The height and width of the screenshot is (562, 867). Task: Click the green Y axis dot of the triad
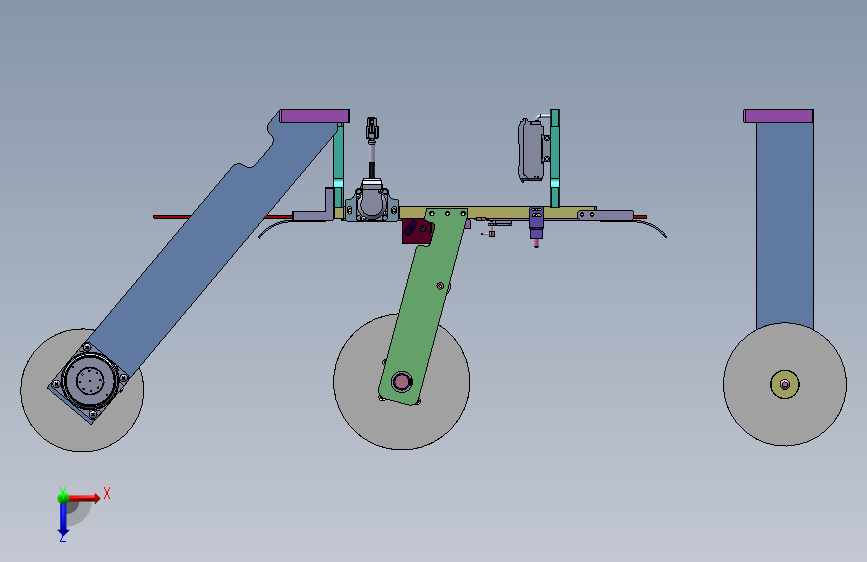click(x=63, y=498)
